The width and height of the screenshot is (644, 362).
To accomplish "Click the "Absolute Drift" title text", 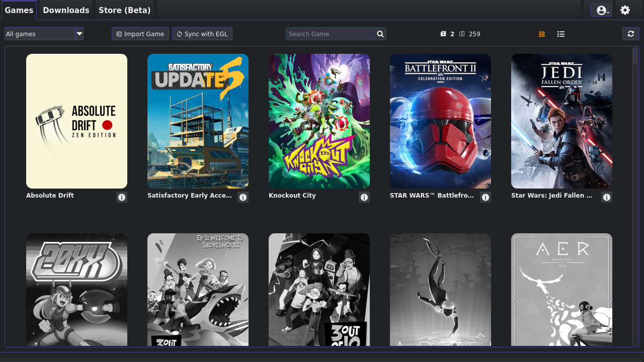I will tap(50, 195).
